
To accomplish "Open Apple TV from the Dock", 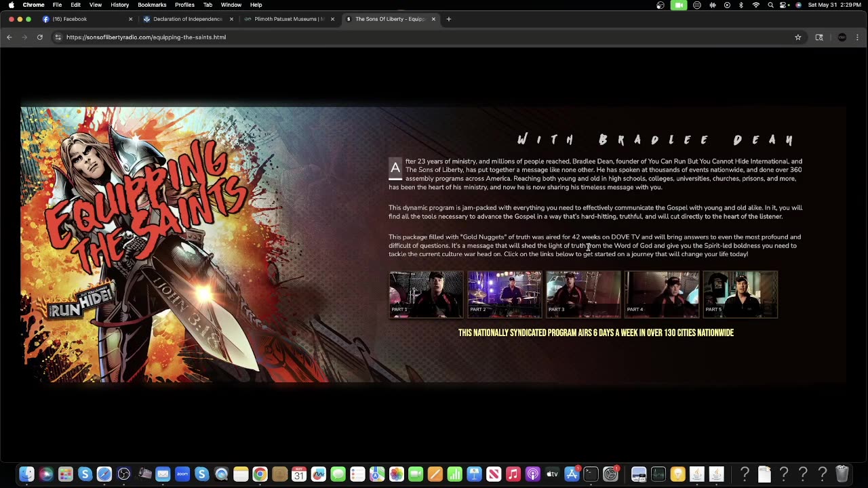I will pos(552,474).
